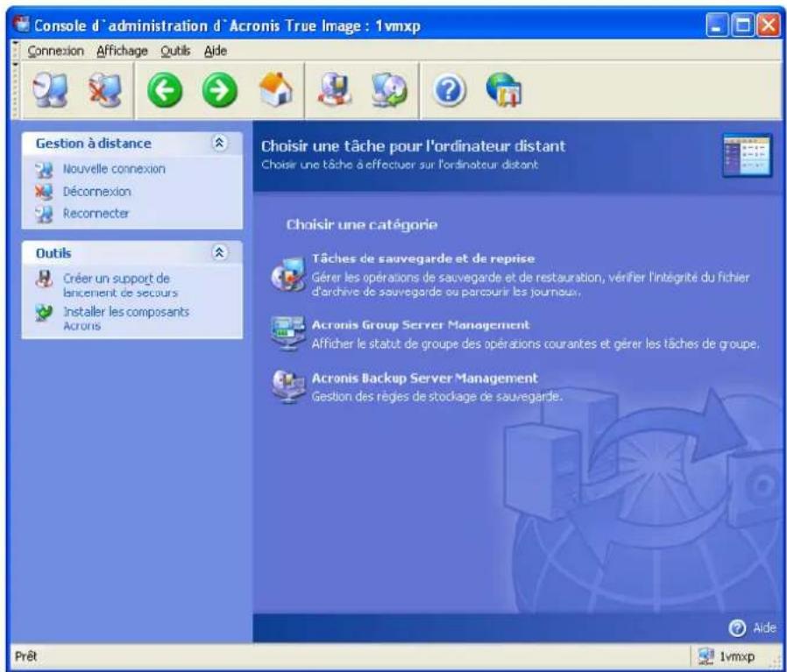Screen dimensions: 787x672
Task: Close the Acronis console window
Action: click(x=769, y=25)
